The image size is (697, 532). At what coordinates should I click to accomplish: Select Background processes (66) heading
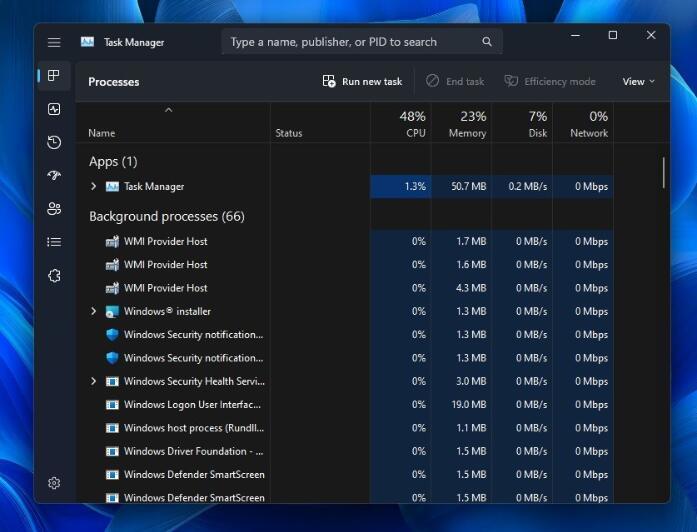tap(167, 216)
